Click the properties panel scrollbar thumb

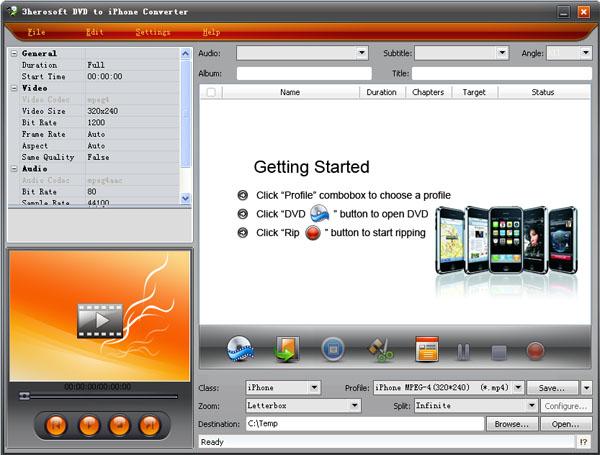pos(186,114)
